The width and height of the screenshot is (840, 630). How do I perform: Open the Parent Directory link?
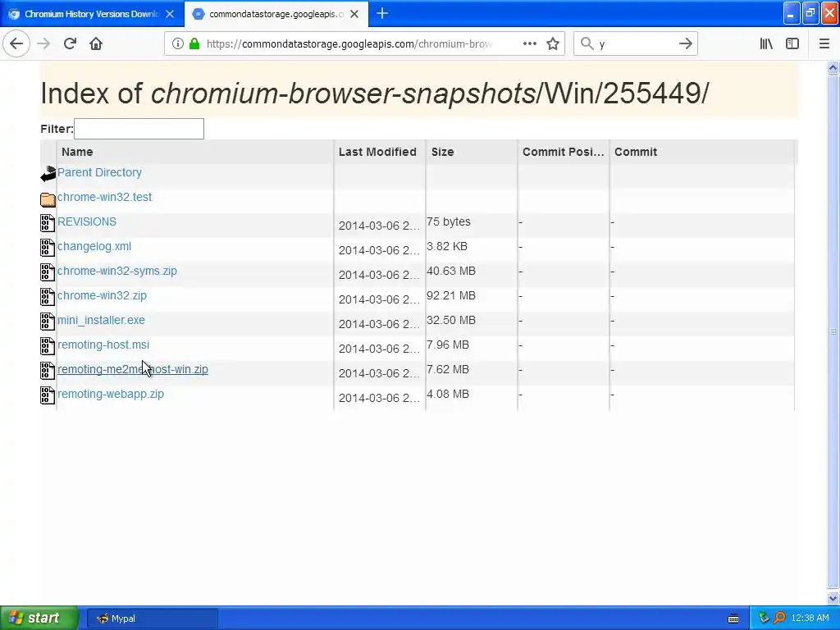click(x=99, y=172)
